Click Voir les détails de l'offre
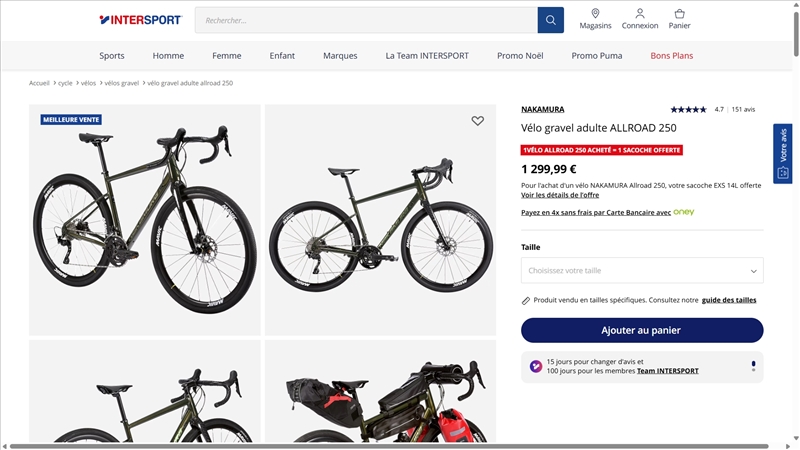800x450 pixels. 560,195
